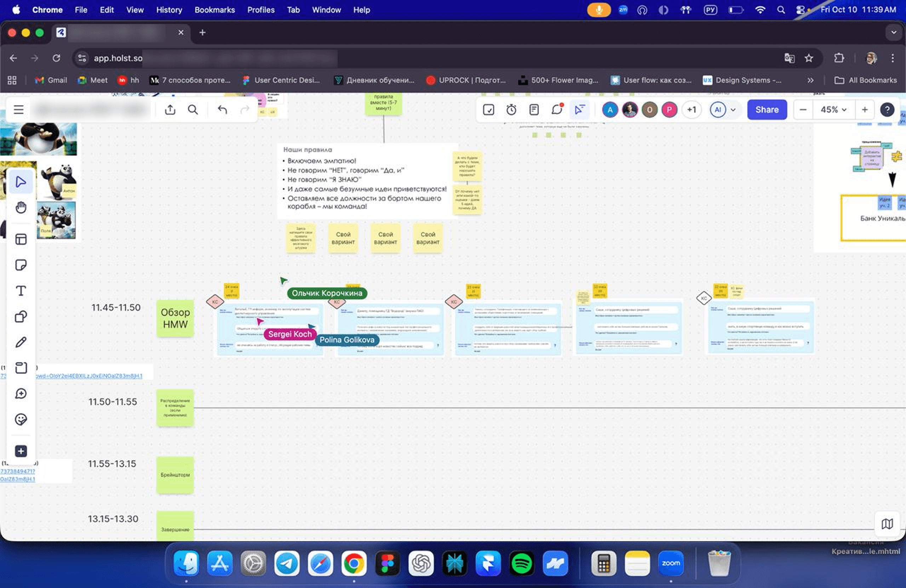Click the Обзор HMW green sticky note

(175, 318)
